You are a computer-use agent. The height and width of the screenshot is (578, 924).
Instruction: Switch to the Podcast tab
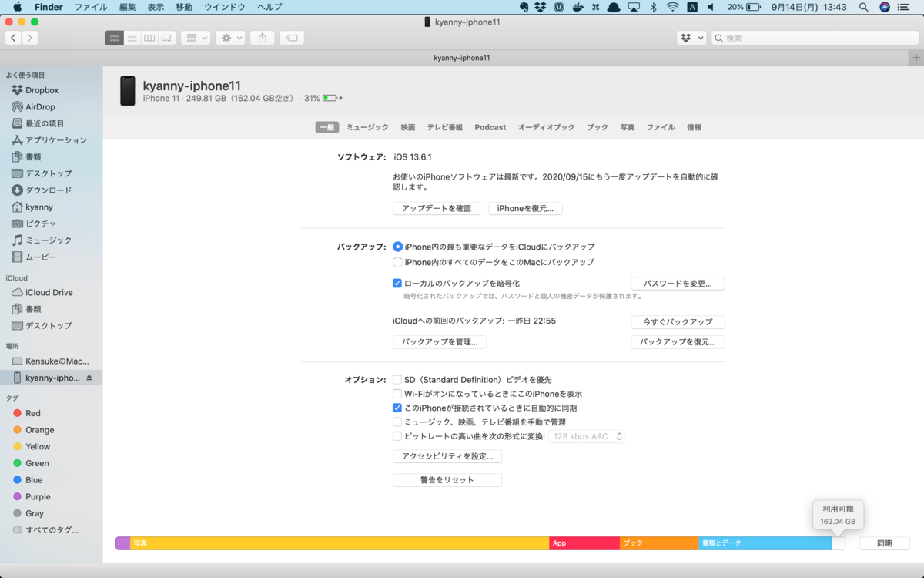[490, 127]
